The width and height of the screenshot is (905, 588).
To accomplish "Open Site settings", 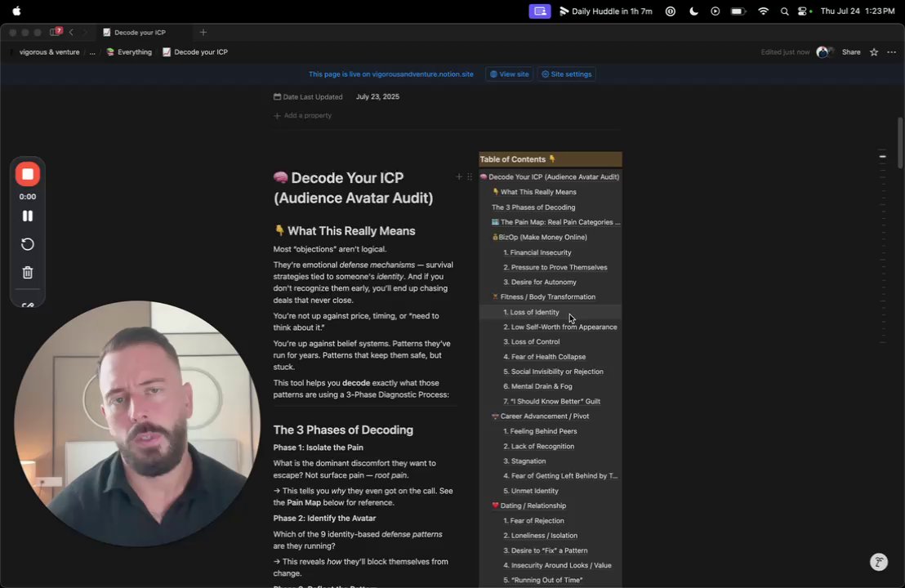I will [566, 73].
